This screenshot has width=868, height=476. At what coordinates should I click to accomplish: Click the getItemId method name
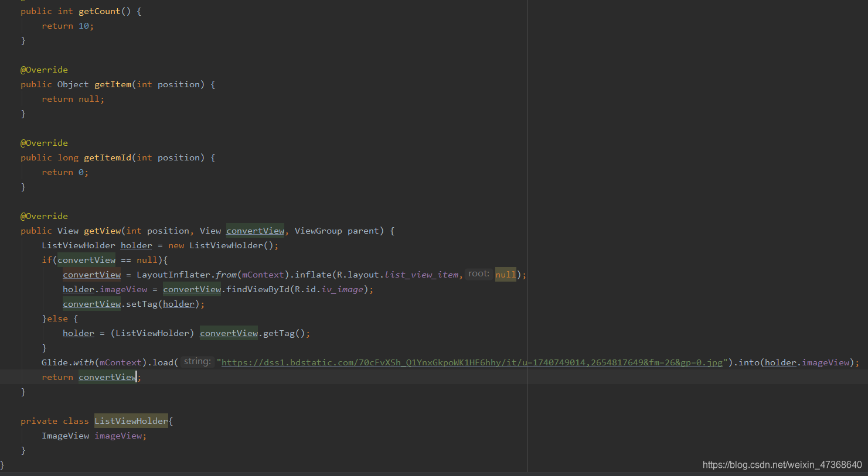(108, 157)
